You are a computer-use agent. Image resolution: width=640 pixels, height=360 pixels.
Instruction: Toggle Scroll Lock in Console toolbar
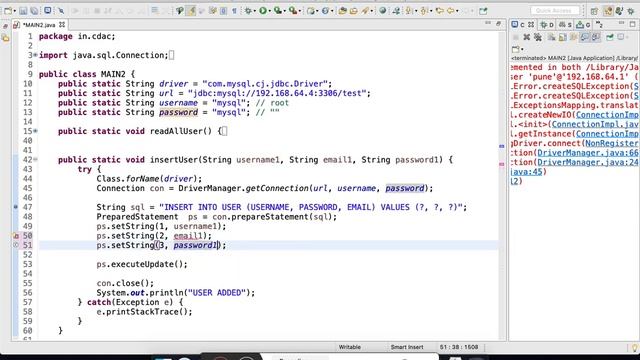(562, 37)
